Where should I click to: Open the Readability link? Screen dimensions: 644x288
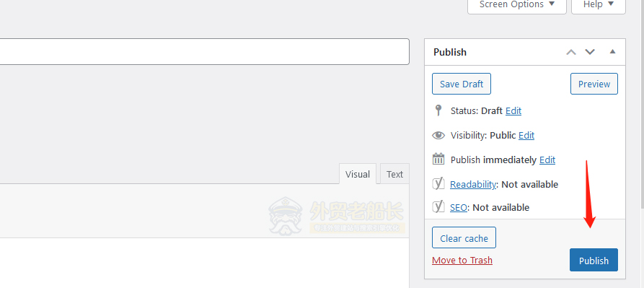coord(473,185)
